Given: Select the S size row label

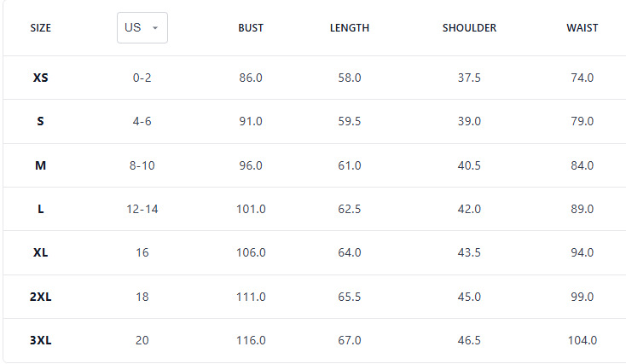Looking at the screenshot, I should (40, 121).
